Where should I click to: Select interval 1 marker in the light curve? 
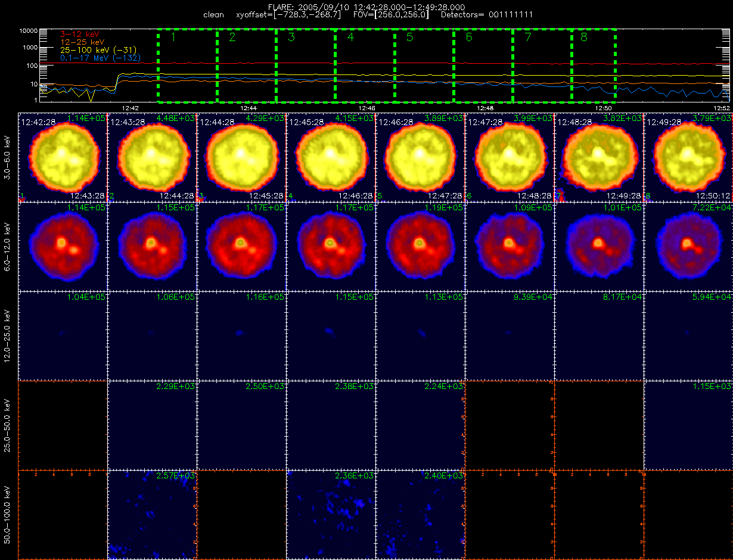click(x=173, y=38)
